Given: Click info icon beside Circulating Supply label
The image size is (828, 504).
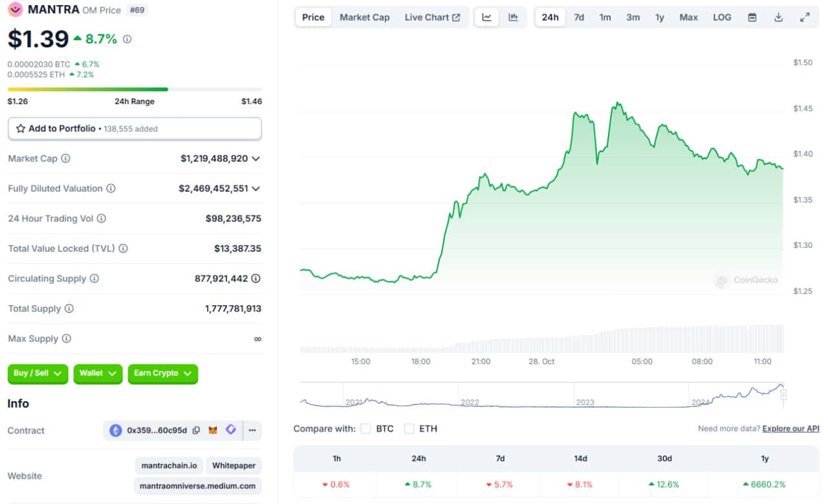Looking at the screenshot, I should tap(94, 278).
